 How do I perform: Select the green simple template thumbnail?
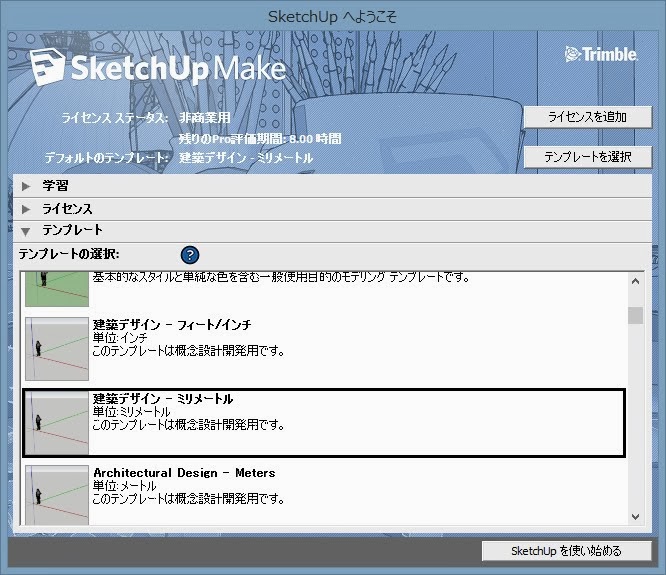pyautogui.click(x=57, y=289)
